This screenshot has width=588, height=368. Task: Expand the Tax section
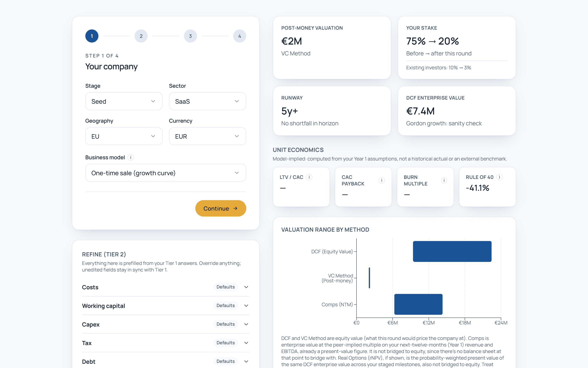(x=166, y=343)
